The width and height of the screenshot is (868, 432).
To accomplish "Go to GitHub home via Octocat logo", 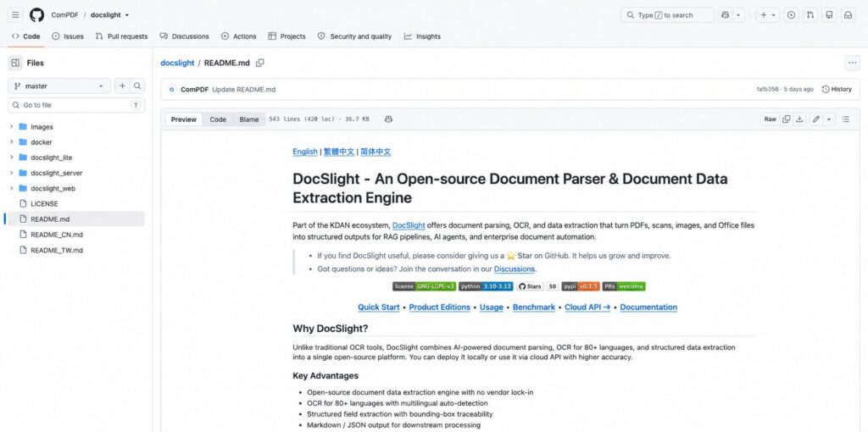I will coord(36,15).
